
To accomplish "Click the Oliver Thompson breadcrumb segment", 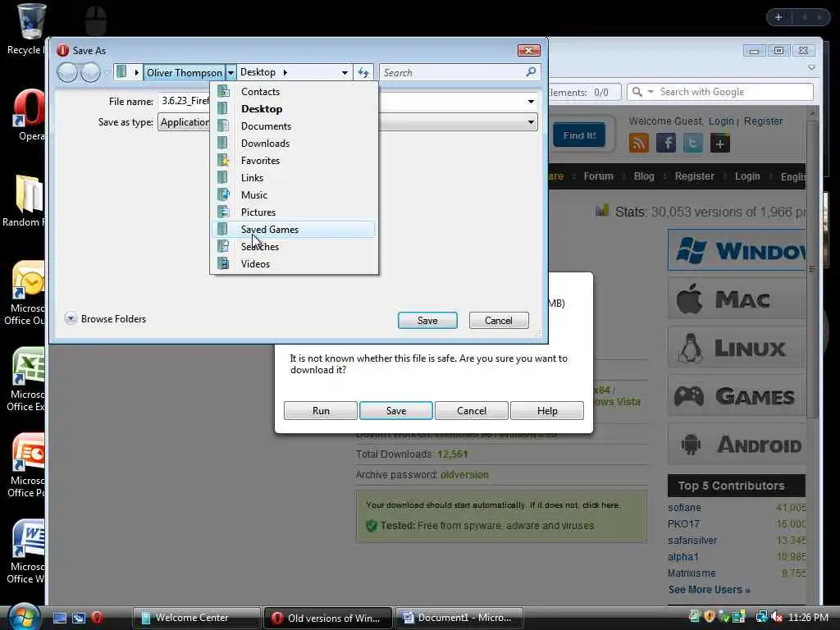I will (x=185, y=72).
